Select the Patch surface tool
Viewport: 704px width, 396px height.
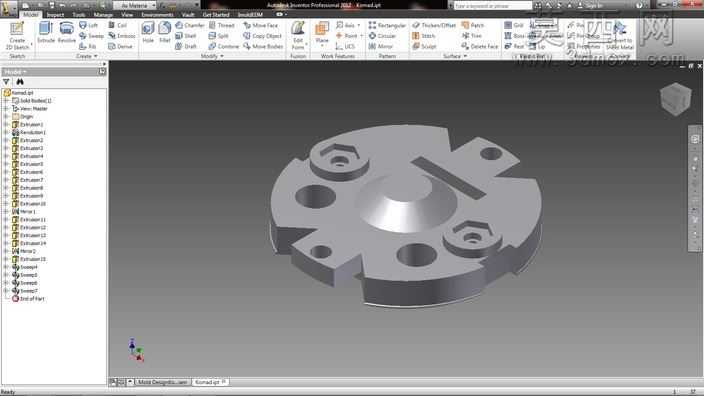point(473,26)
